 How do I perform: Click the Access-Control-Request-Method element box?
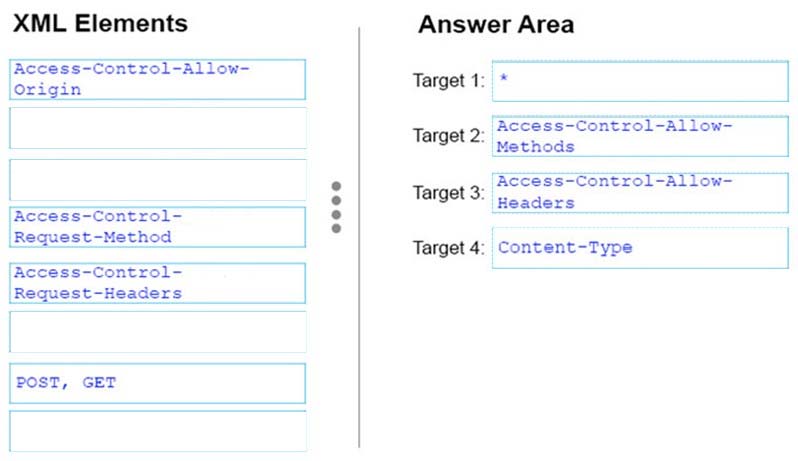(x=157, y=227)
